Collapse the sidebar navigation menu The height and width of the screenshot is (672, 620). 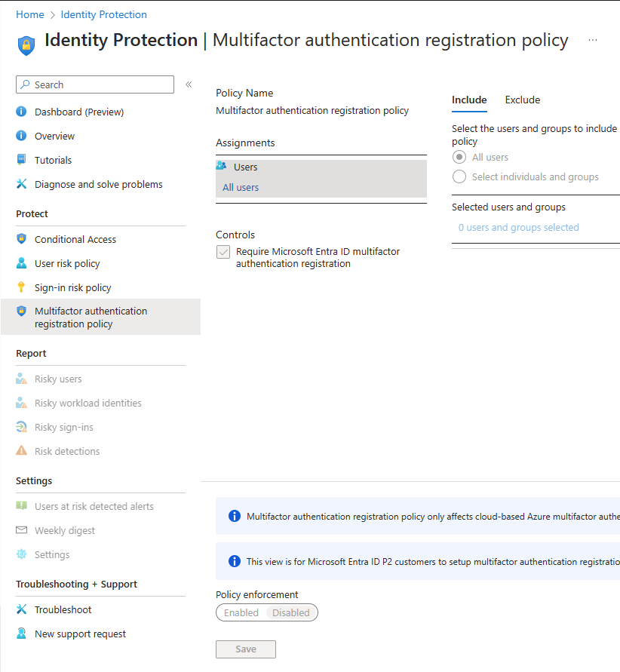pyautogui.click(x=189, y=84)
